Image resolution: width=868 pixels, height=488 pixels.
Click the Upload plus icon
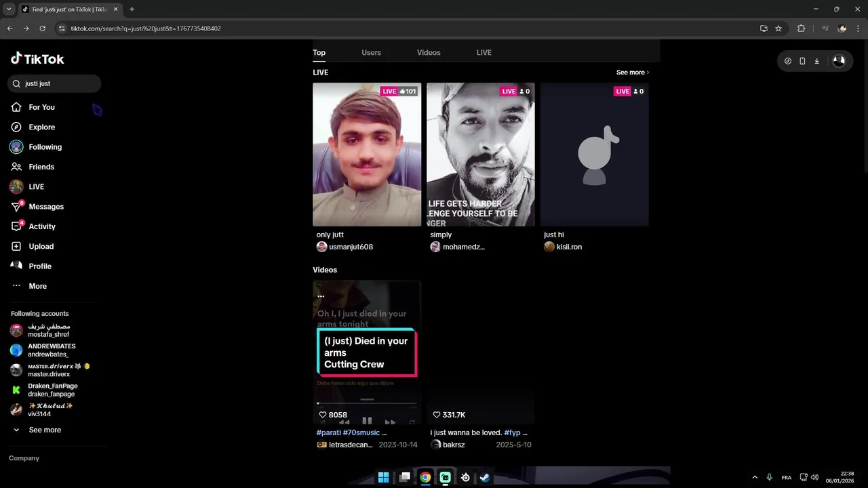[16, 246]
